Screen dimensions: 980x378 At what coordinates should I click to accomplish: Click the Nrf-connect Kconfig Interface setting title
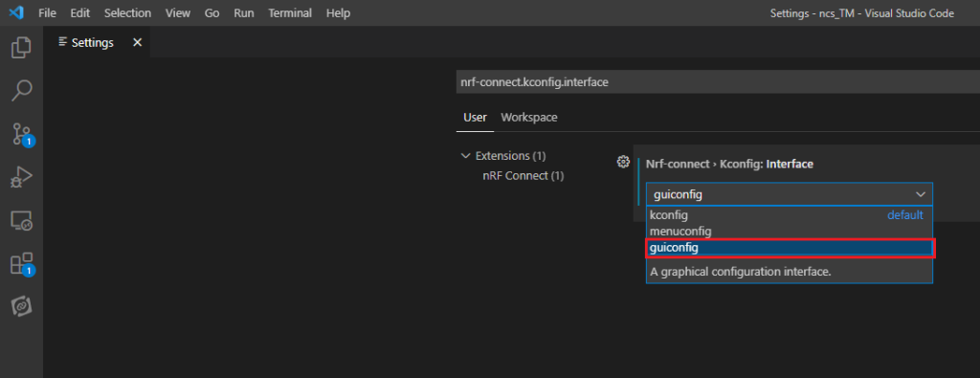click(729, 165)
